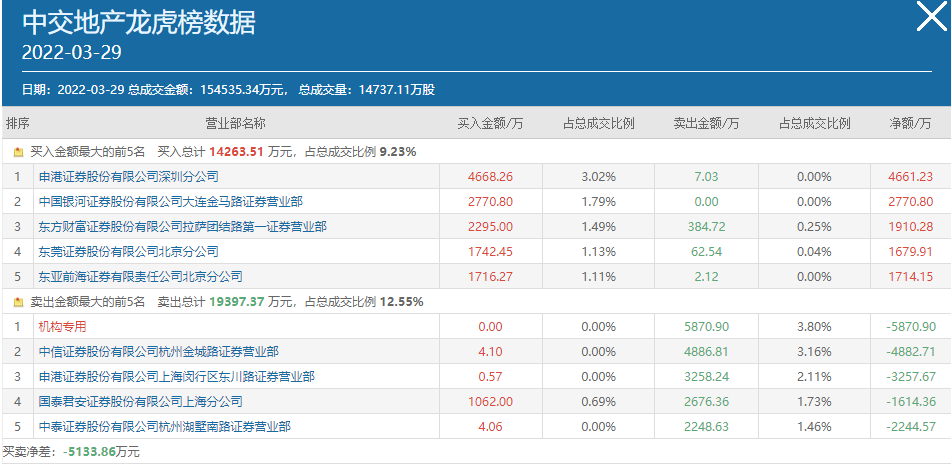Open 东莞证券股份有限公司北京分公司 link
The height and width of the screenshot is (464, 951).
(x=128, y=252)
